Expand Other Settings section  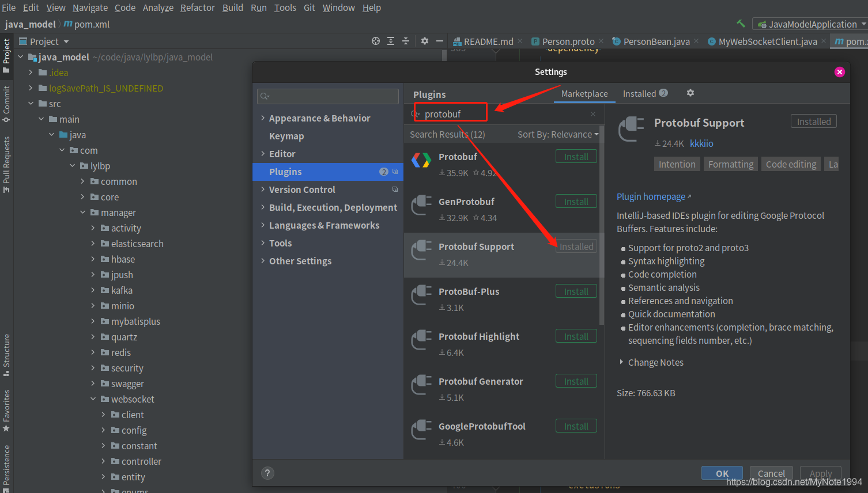click(263, 260)
